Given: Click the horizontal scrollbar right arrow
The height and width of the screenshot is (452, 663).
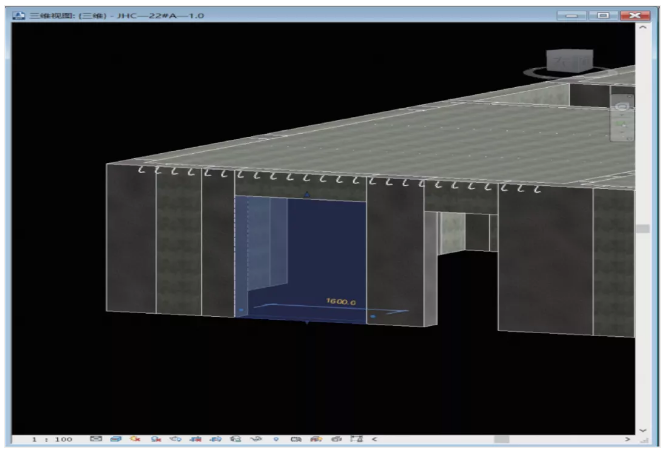Looking at the screenshot, I should 627,439.
